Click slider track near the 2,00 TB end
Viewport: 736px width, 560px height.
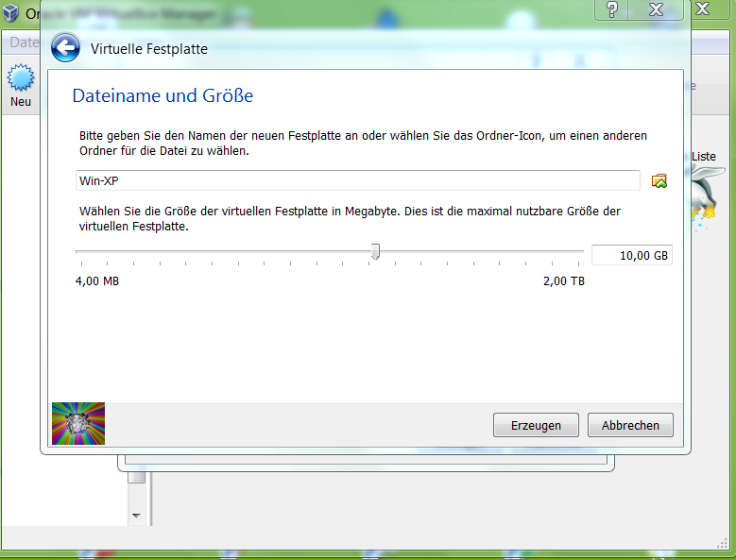[567, 251]
